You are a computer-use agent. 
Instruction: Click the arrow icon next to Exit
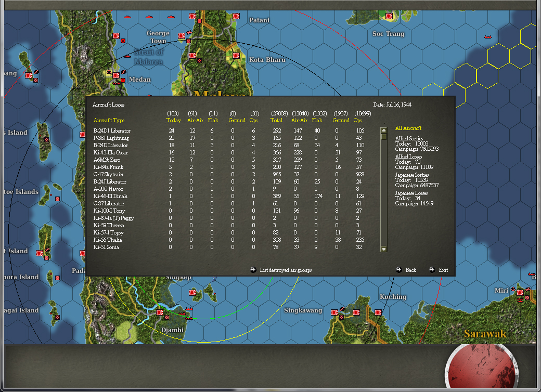pyautogui.click(x=432, y=270)
